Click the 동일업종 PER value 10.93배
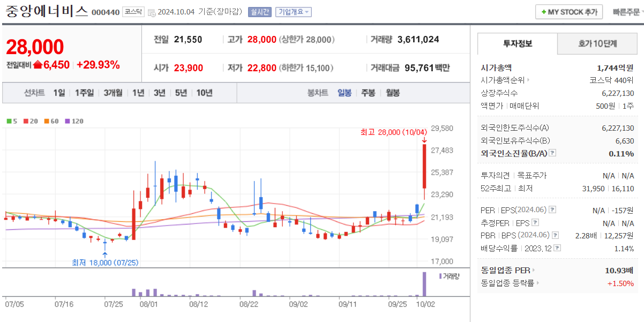This screenshot has width=644, height=322. (x=619, y=270)
